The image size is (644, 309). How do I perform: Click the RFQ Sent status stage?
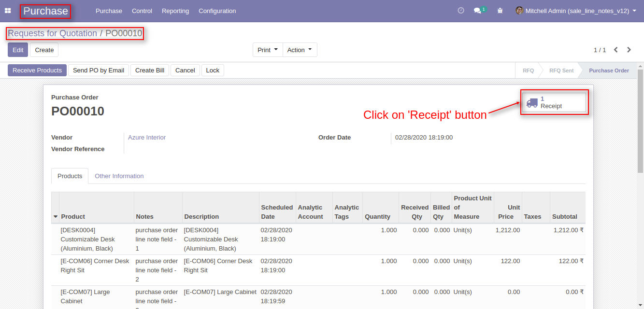point(561,70)
